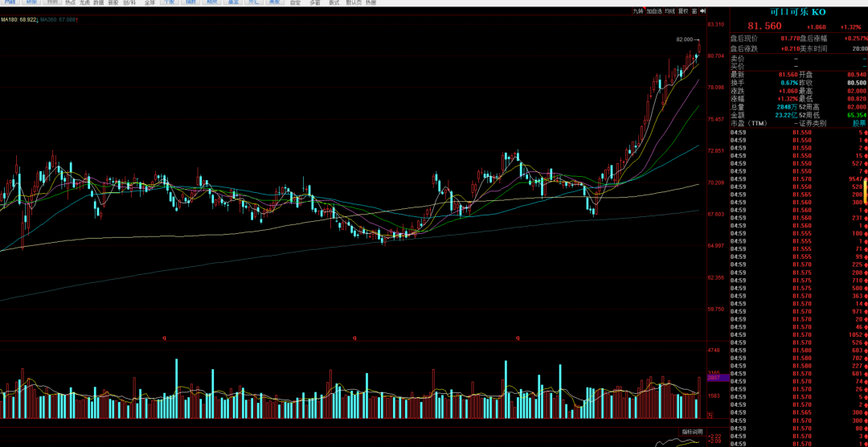868x447 pixels.
Task: Click the purple 2807 volume value marker
Action: pyautogui.click(x=714, y=378)
